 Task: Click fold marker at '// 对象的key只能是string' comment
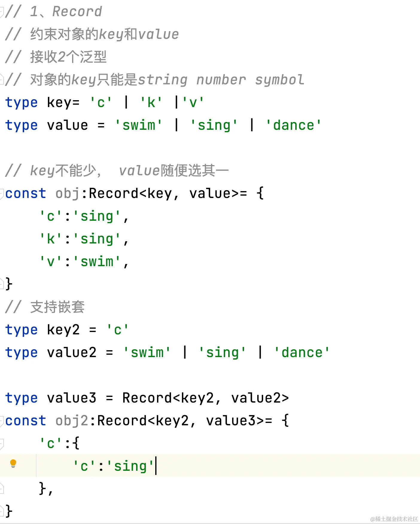pyautogui.click(x=1, y=80)
